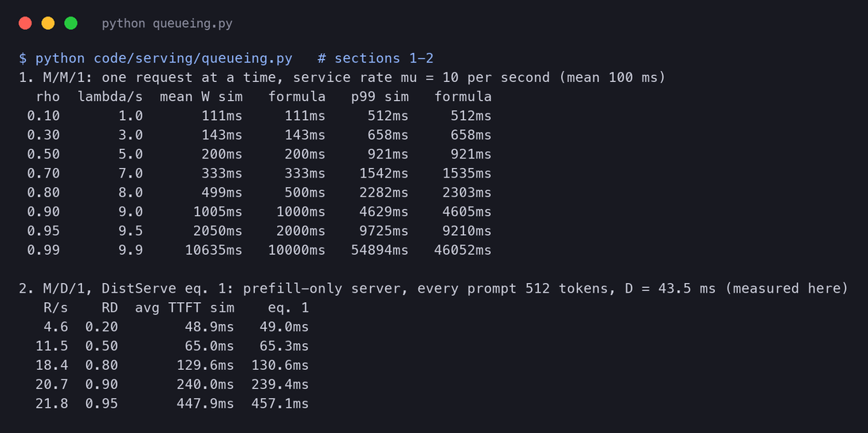Viewport: 868px width, 433px height.
Task: Click the 'lambda/s' column header
Action: [x=110, y=97]
